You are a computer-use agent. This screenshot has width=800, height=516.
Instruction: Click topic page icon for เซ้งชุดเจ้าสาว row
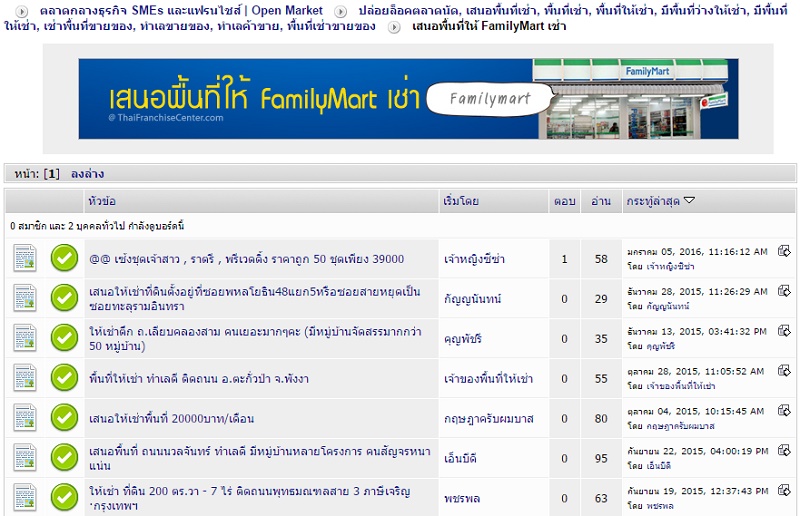25,258
